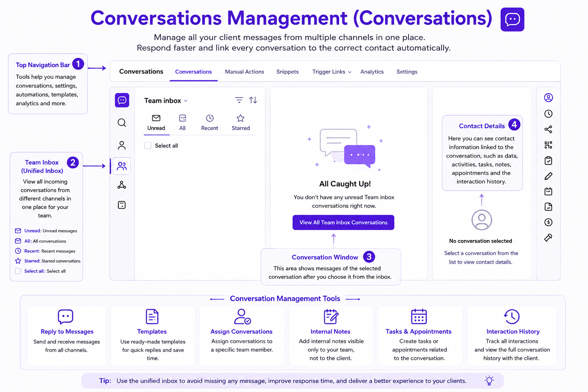Switch to the Recent inbox tab

pyautogui.click(x=209, y=122)
